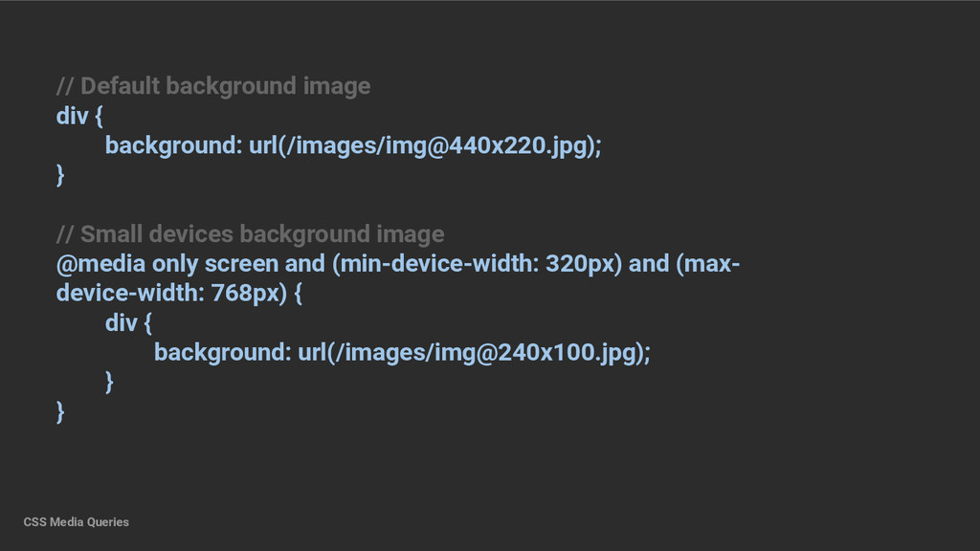
Task: Click the first 'div {' selector line
Action: 79,116
